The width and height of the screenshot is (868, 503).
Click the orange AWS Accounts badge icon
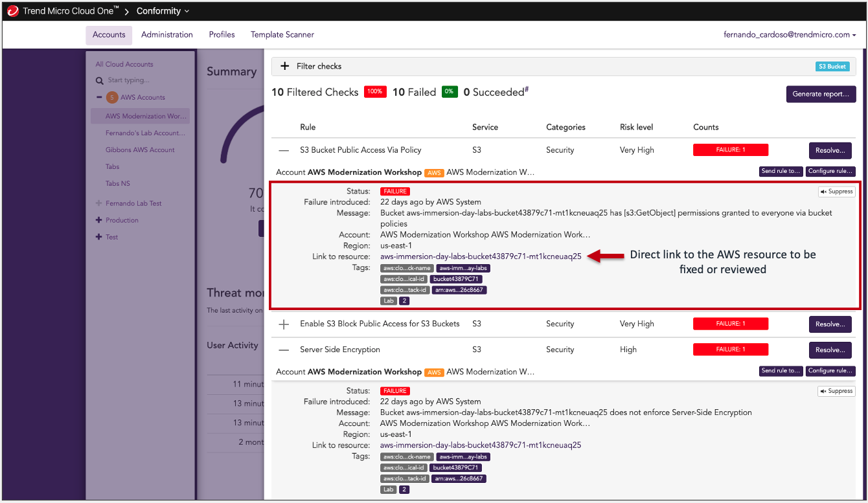pyautogui.click(x=112, y=97)
